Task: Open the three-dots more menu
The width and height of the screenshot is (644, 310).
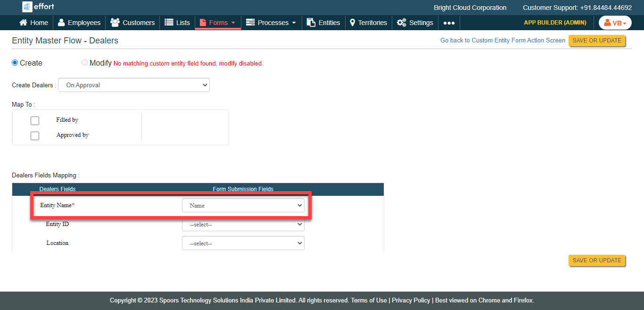Action: tap(449, 23)
